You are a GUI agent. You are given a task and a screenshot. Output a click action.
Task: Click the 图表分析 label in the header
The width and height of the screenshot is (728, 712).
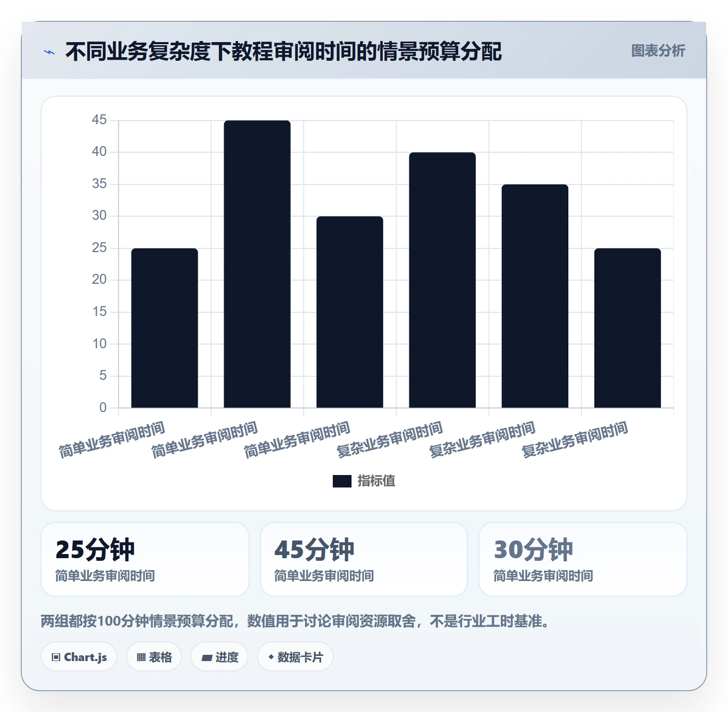click(658, 51)
